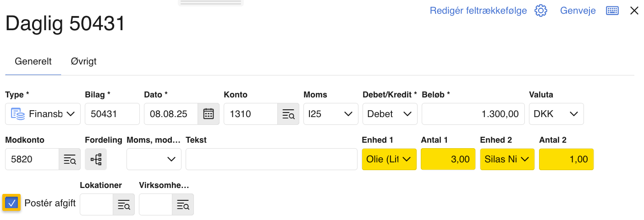Open the Modkonto account lookup
Viewport: 644px width, 220px height.
pos(70,159)
